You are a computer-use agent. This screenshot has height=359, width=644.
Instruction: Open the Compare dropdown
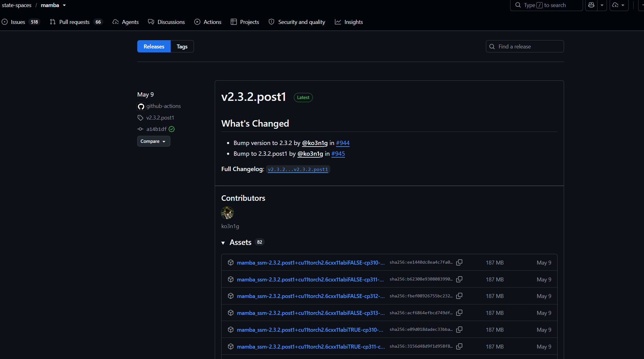(153, 141)
